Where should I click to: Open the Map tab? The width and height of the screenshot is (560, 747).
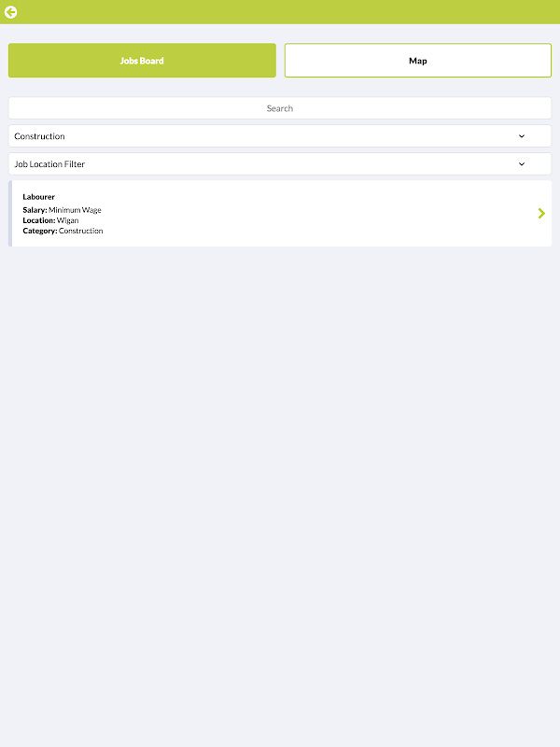pos(417,61)
